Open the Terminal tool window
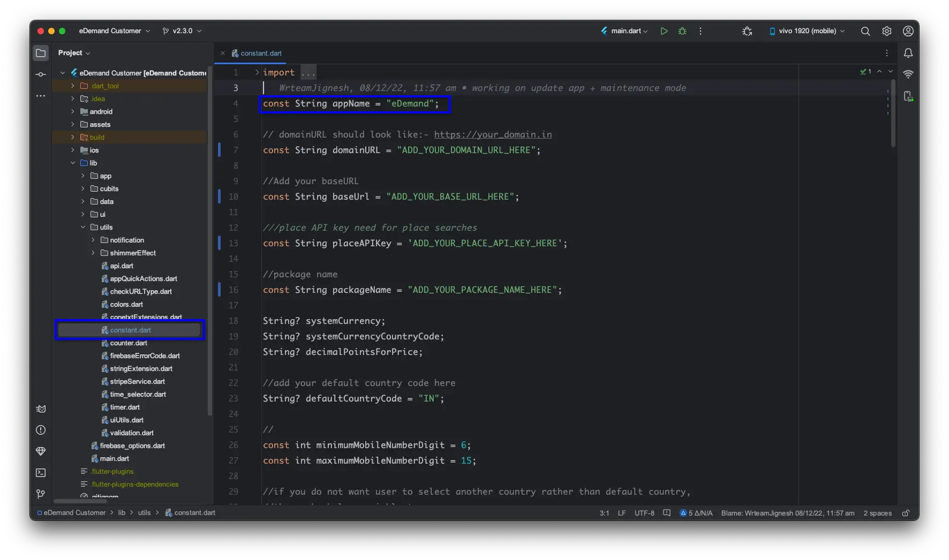Viewport: 949px width, 560px height. pyautogui.click(x=41, y=473)
